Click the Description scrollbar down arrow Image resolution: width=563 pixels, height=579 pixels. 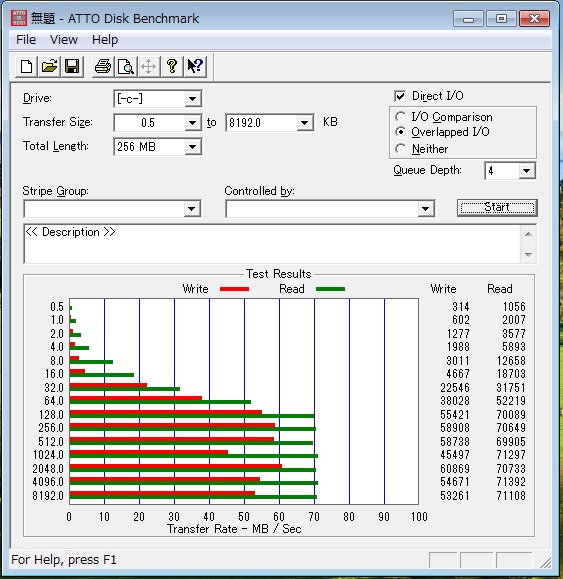pos(528,254)
